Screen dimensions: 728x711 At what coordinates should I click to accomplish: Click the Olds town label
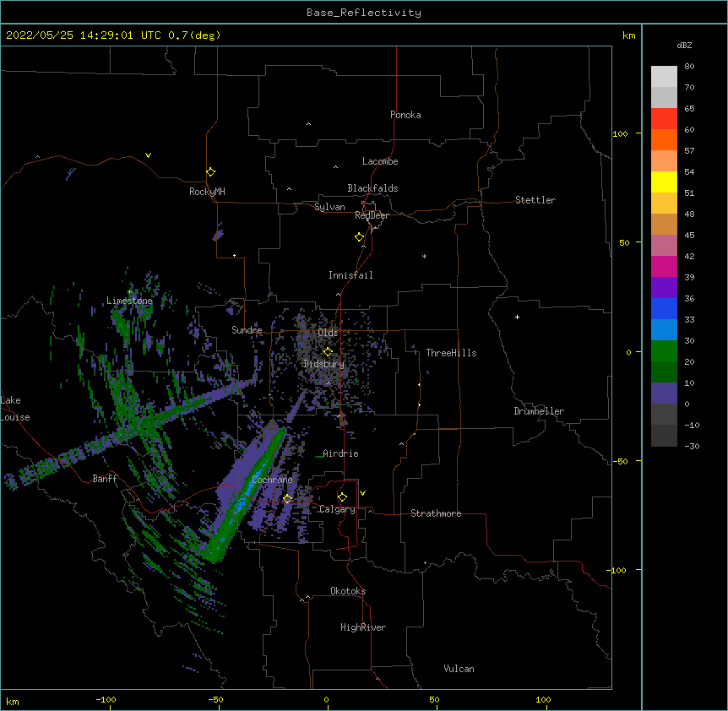point(328,333)
